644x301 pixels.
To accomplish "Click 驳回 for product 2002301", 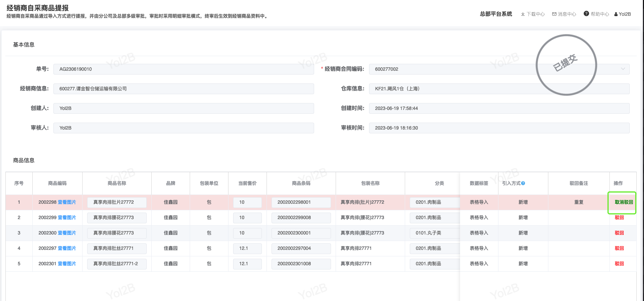I will click(x=619, y=264).
